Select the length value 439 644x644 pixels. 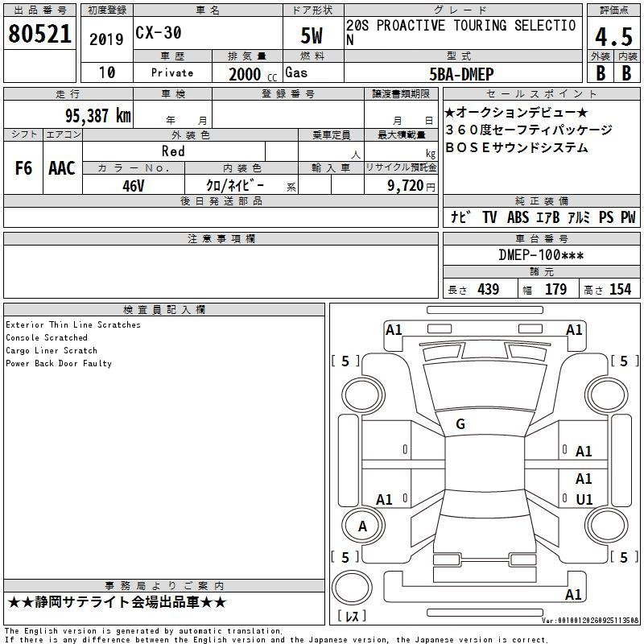click(489, 290)
